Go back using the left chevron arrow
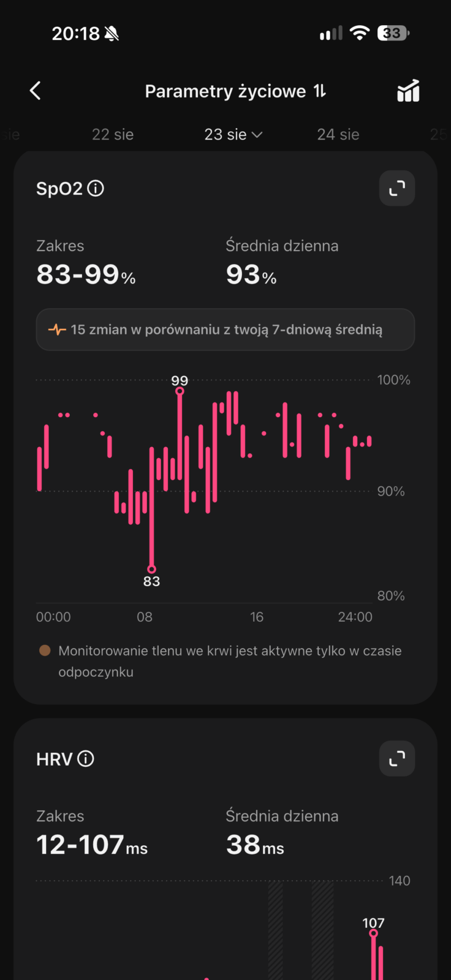The height and width of the screenshot is (980, 451). 36,91
